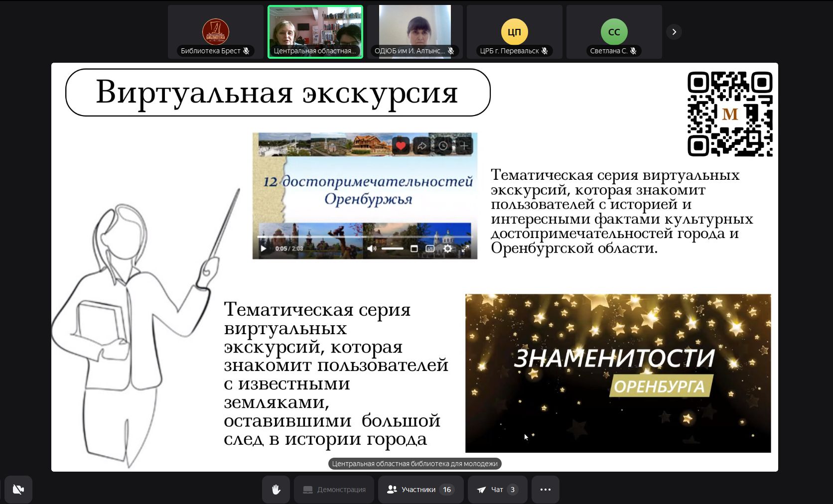Open the video settings gear
This screenshot has height=504, width=833.
coord(448,249)
